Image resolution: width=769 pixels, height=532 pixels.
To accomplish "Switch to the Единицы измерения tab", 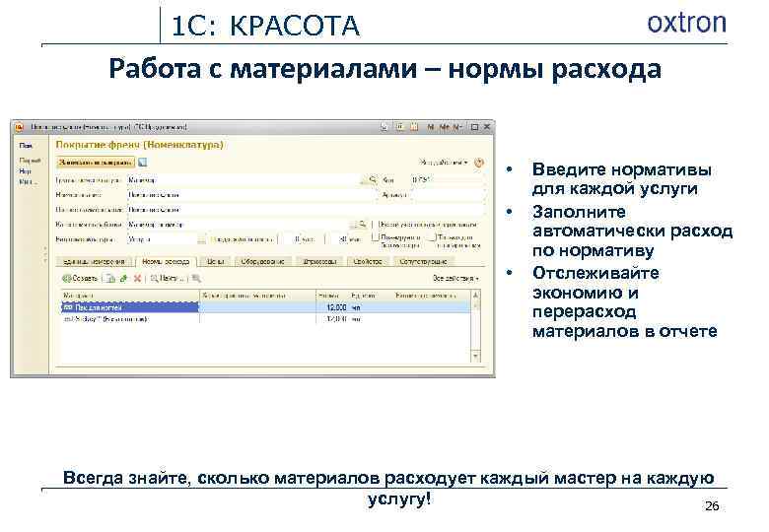I will point(94,262).
